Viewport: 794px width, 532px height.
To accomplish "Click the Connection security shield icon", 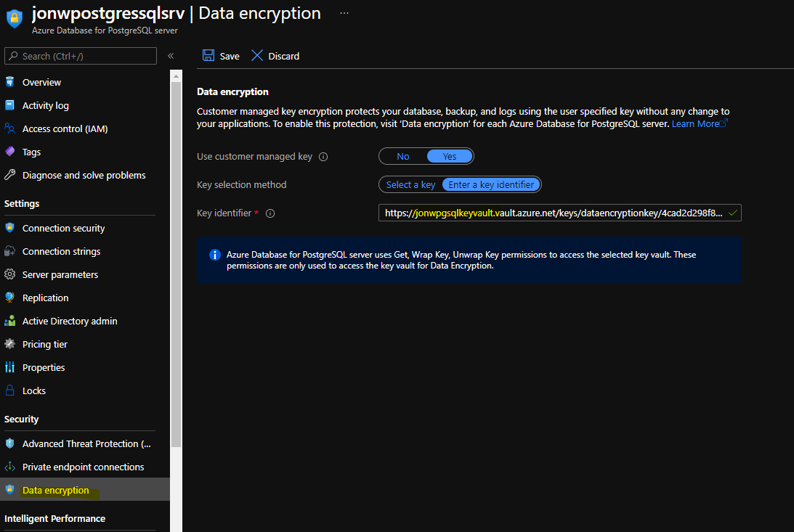I will [x=9, y=228].
